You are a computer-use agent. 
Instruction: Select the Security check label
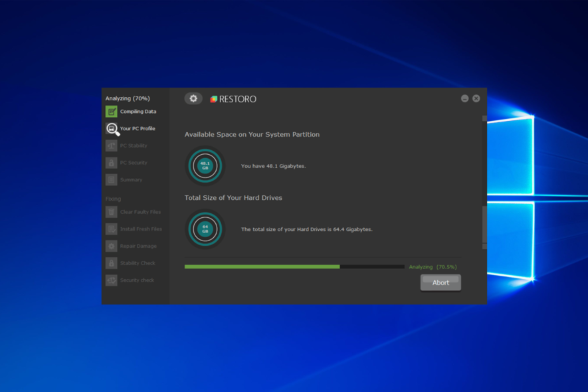click(137, 280)
